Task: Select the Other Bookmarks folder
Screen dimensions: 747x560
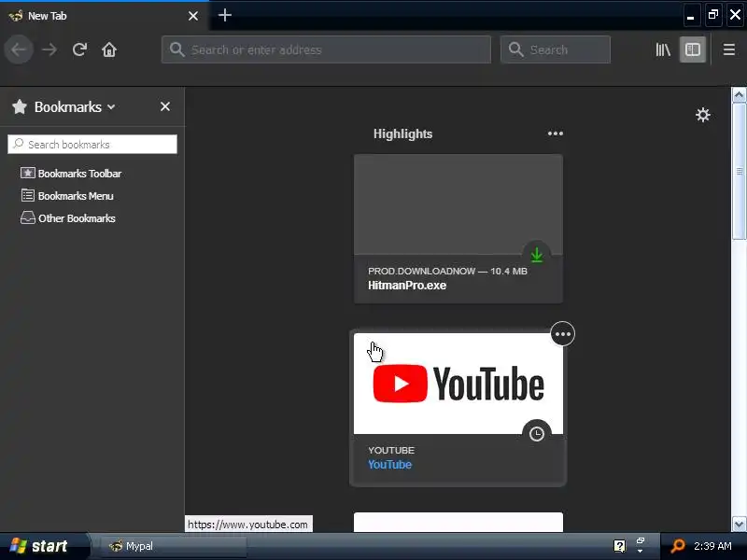Action: 67,218
